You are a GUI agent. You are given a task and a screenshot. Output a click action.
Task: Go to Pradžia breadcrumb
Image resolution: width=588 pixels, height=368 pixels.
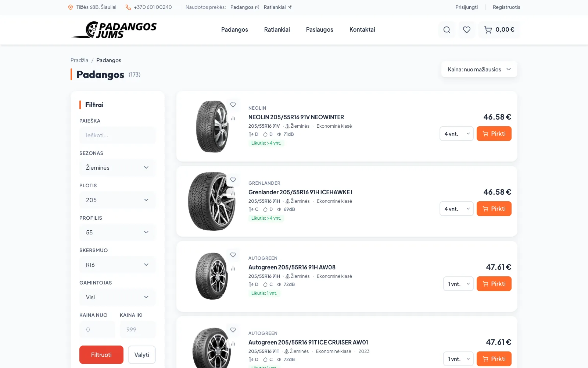tap(79, 60)
